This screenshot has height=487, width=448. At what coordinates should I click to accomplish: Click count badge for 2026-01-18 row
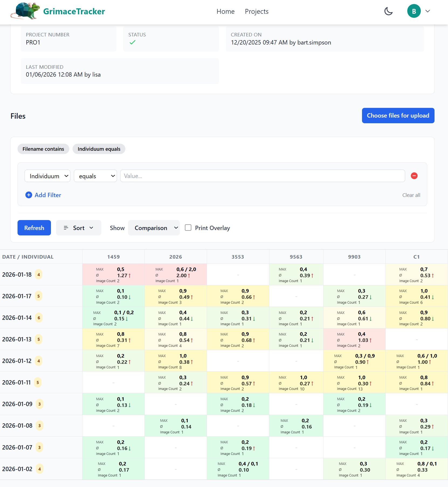(39, 275)
